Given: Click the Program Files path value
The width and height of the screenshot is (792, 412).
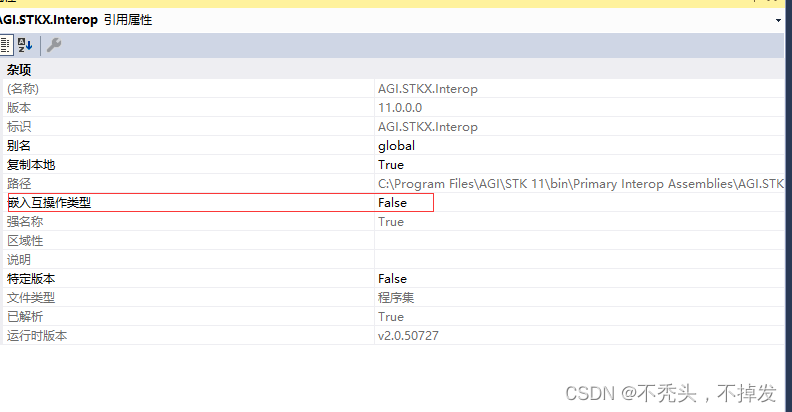Looking at the screenshot, I should (580, 184).
